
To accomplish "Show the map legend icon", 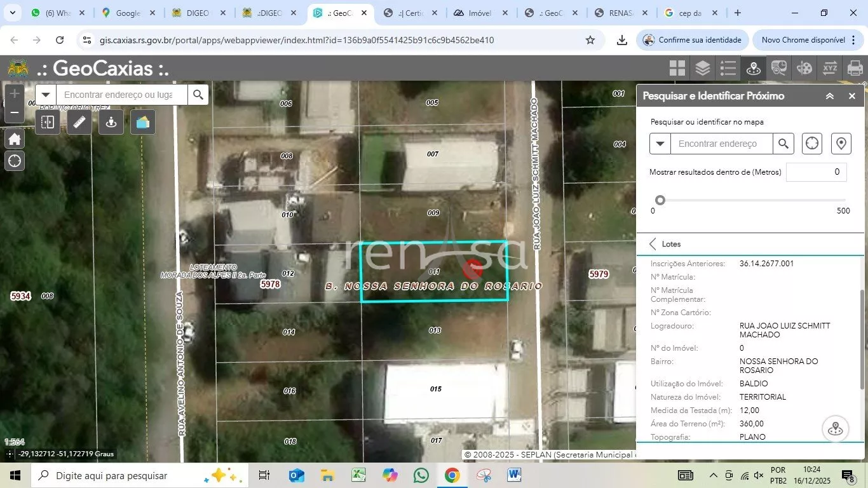I will (728, 68).
